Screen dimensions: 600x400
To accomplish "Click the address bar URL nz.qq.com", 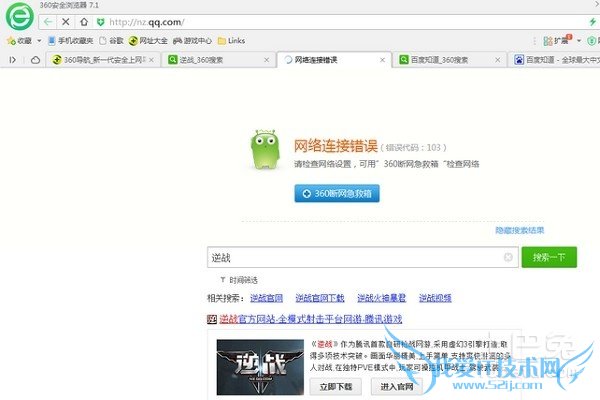I will coord(147,22).
